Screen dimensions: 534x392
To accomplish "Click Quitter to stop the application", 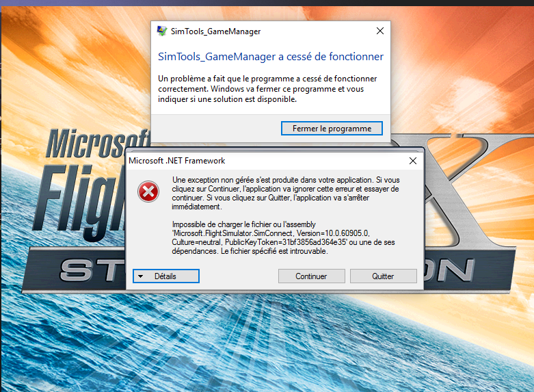I will point(383,276).
